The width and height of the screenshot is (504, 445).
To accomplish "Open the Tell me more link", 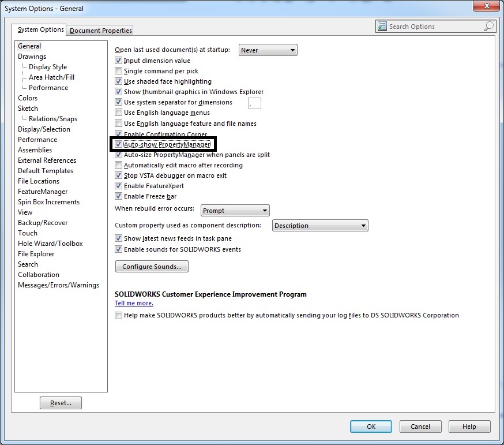I will pos(134,303).
